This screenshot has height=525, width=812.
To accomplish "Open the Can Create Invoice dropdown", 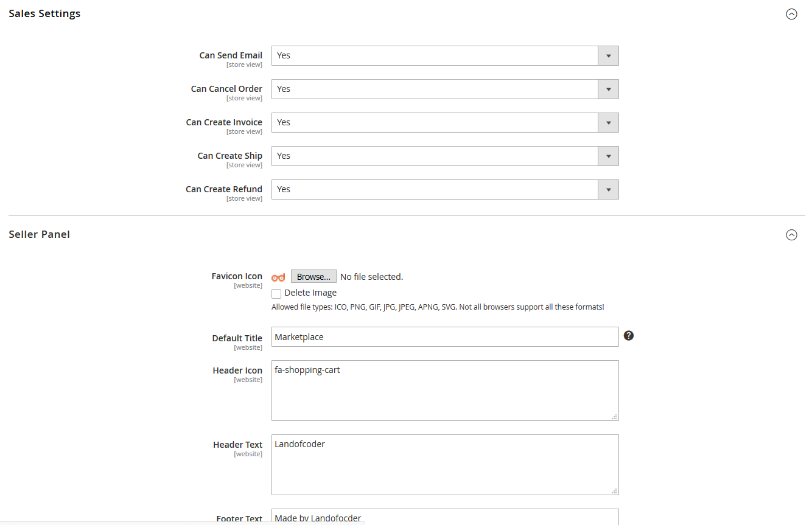I will (444, 122).
